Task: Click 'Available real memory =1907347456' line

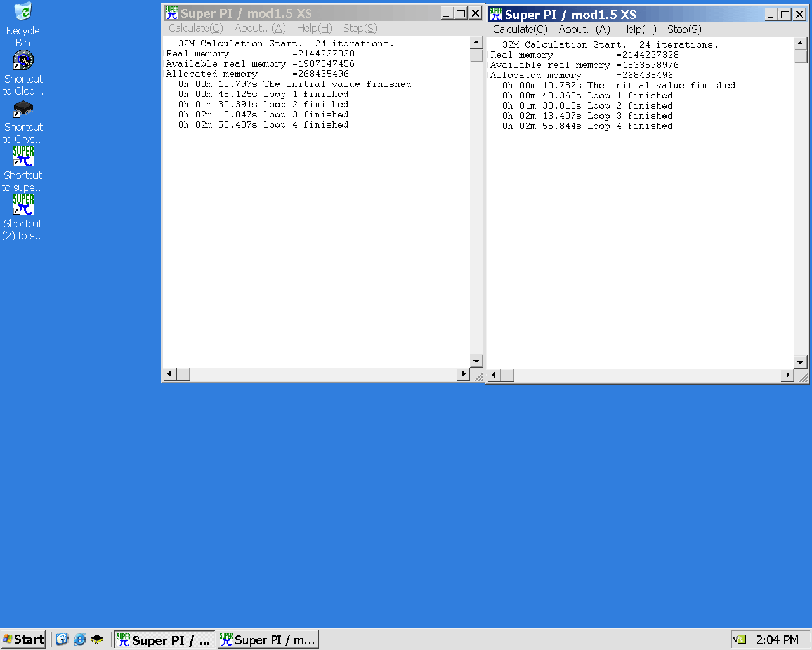Action: point(260,64)
